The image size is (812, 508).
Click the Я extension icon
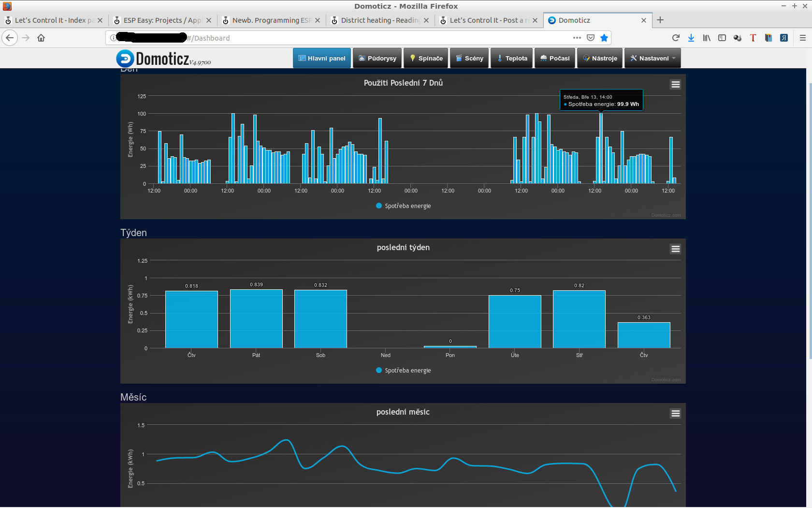[784, 38]
